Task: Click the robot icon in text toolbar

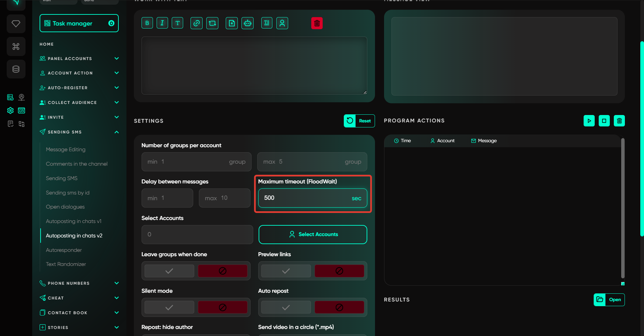Action: pyautogui.click(x=248, y=23)
